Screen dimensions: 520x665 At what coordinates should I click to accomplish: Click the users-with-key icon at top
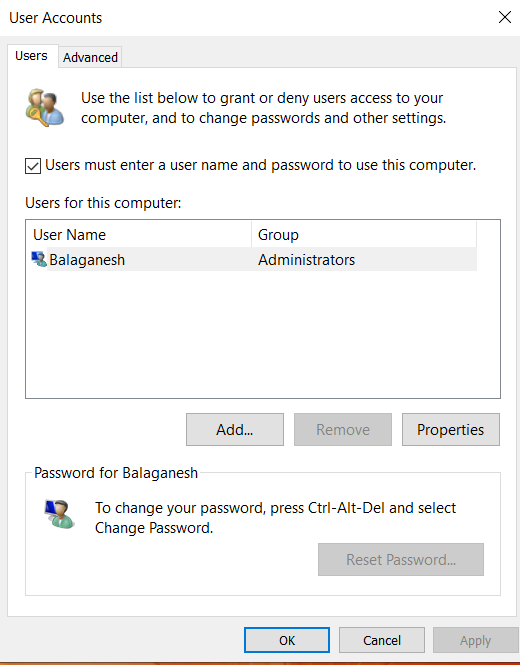tap(45, 108)
